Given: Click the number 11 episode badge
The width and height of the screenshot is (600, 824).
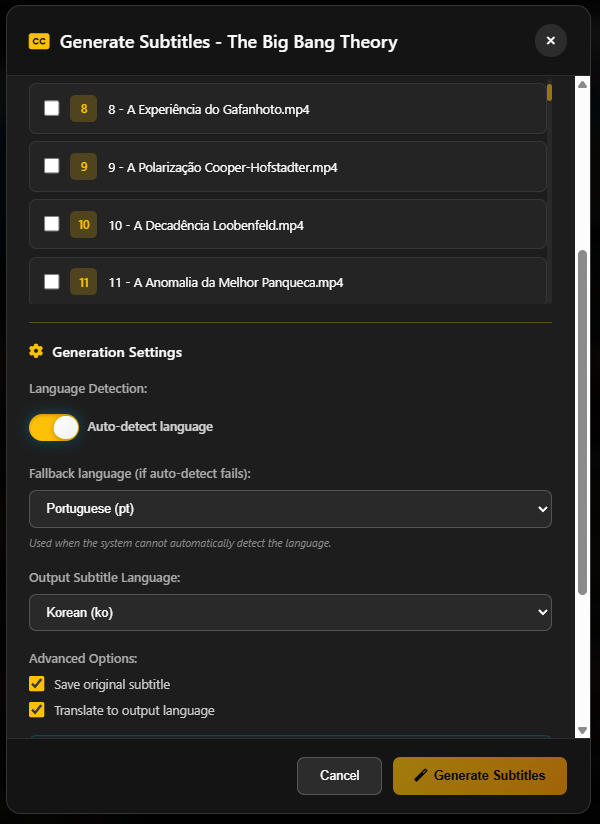Looking at the screenshot, I should (x=84, y=282).
